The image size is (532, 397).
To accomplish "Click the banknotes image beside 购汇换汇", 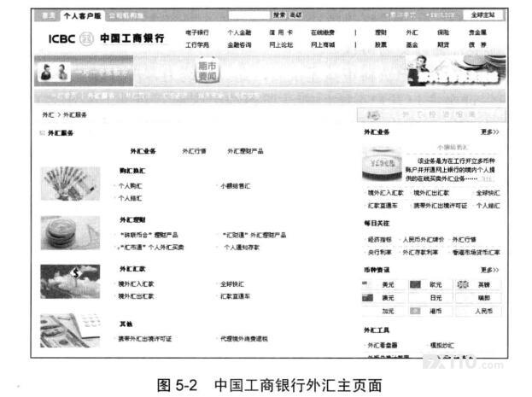I will click(70, 184).
